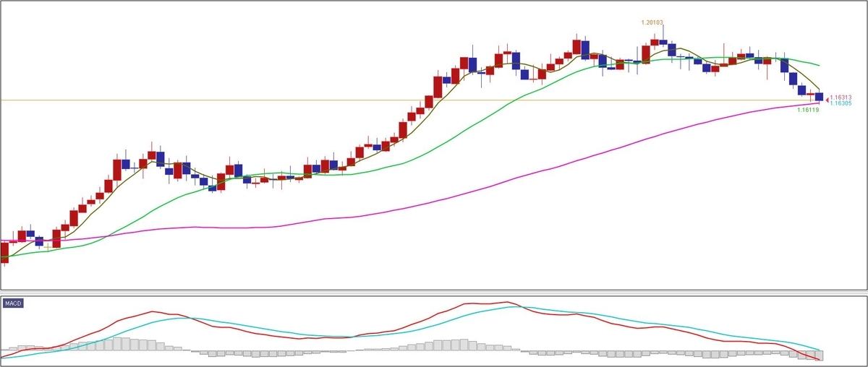Select the 1.16313 price label
Viewport: 868px width, 367px height.
[x=841, y=97]
